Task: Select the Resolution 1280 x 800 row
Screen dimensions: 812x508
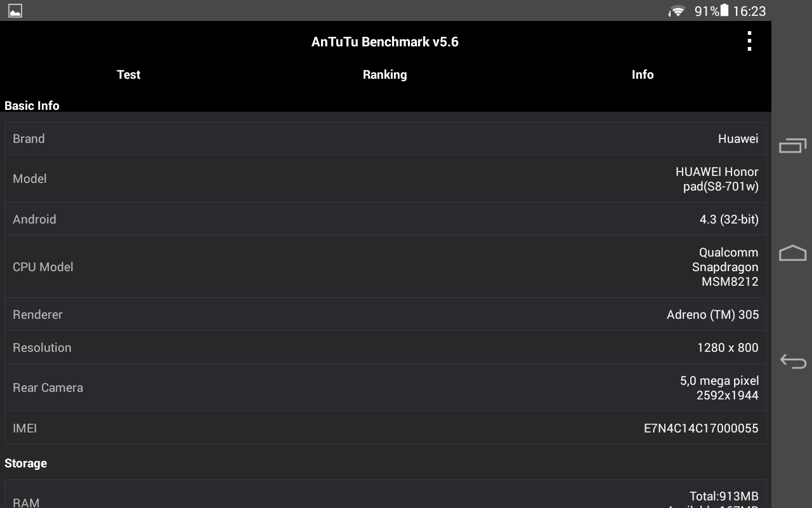Action: tap(385, 347)
